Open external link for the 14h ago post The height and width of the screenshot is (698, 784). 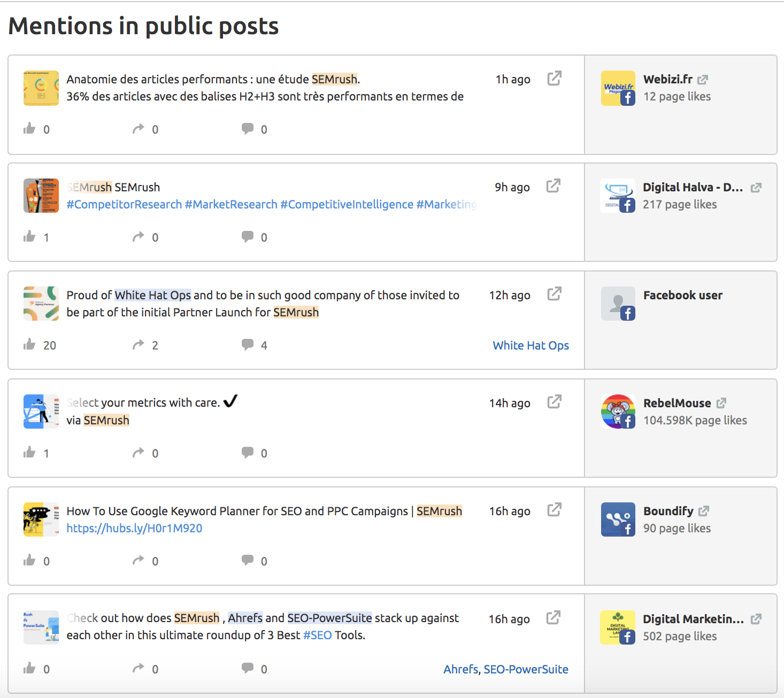(555, 402)
